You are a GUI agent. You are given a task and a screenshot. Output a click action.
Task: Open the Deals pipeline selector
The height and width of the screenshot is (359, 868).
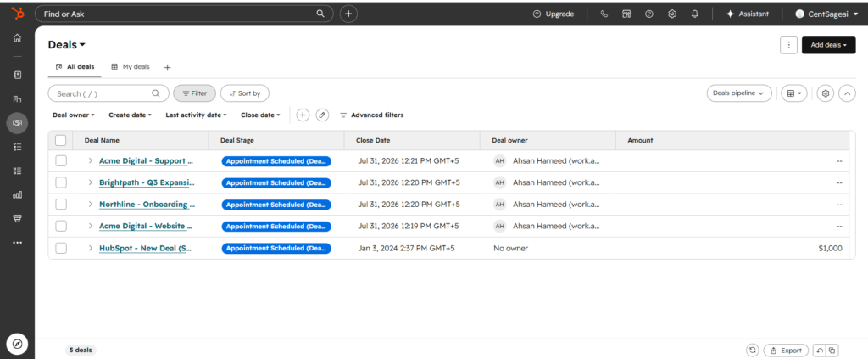pyautogui.click(x=739, y=93)
